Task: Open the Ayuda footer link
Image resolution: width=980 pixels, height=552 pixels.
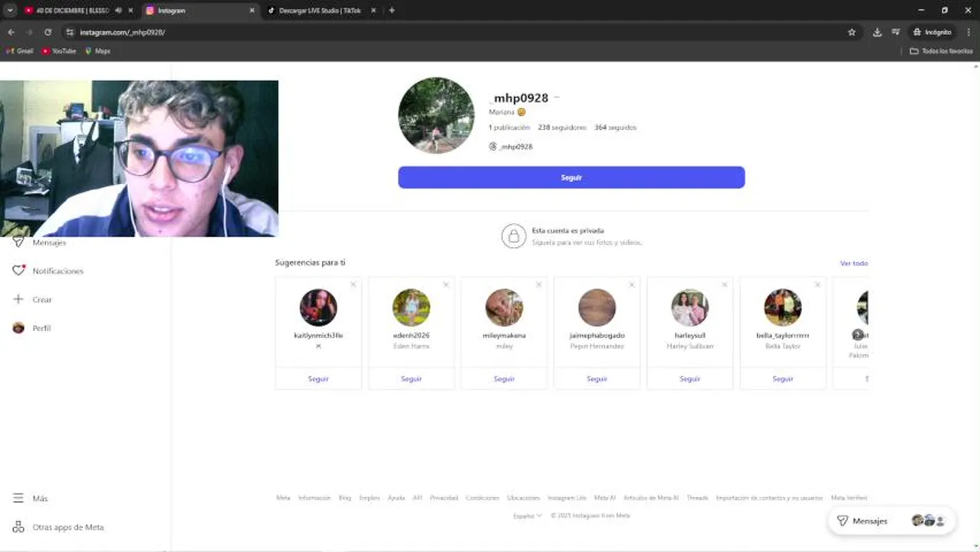Action: (x=396, y=498)
